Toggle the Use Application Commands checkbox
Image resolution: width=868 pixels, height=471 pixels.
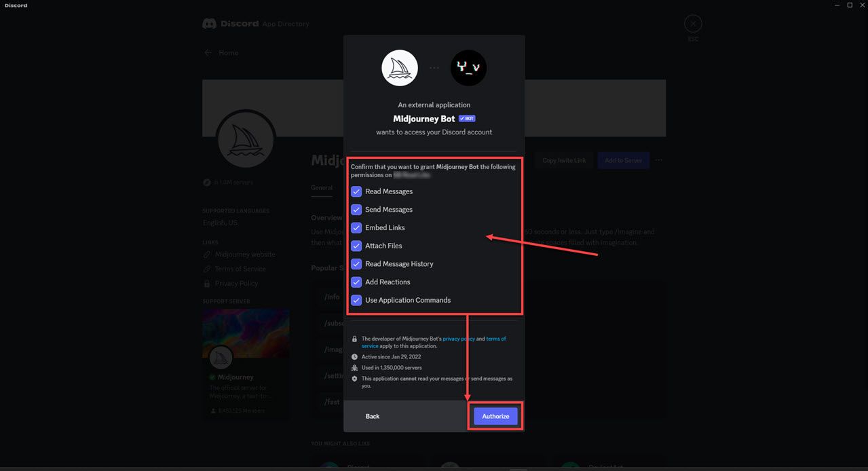click(356, 299)
